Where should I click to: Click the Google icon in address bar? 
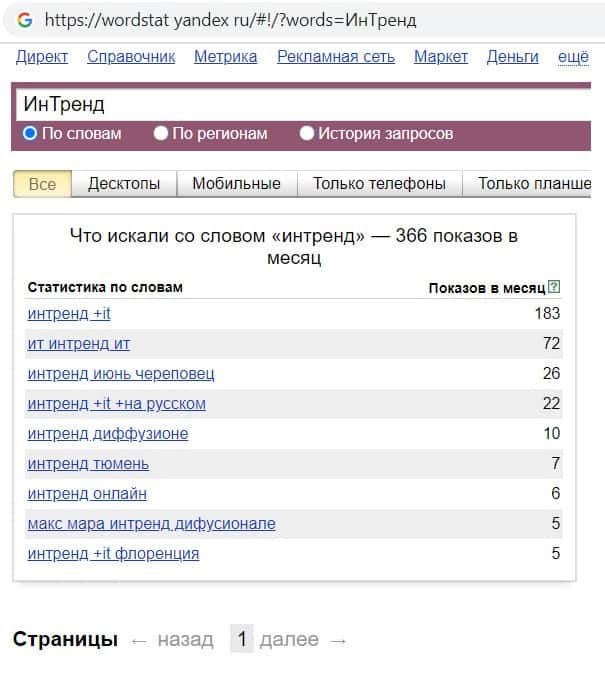25,20
